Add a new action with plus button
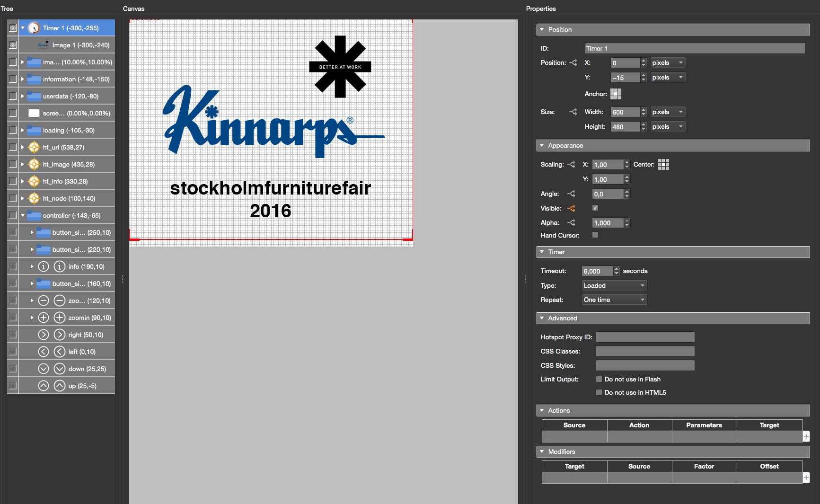The height and width of the screenshot is (504, 820). 806,436
